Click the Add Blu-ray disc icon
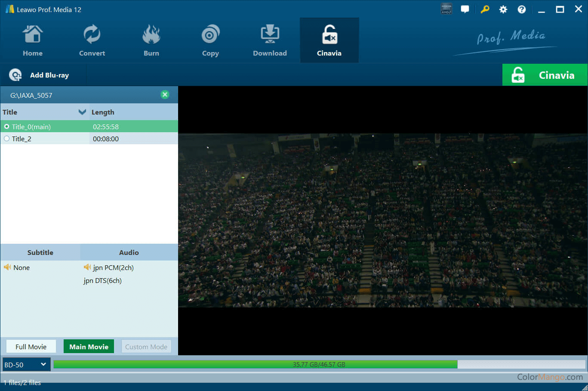The height and width of the screenshot is (391, 588). point(15,75)
